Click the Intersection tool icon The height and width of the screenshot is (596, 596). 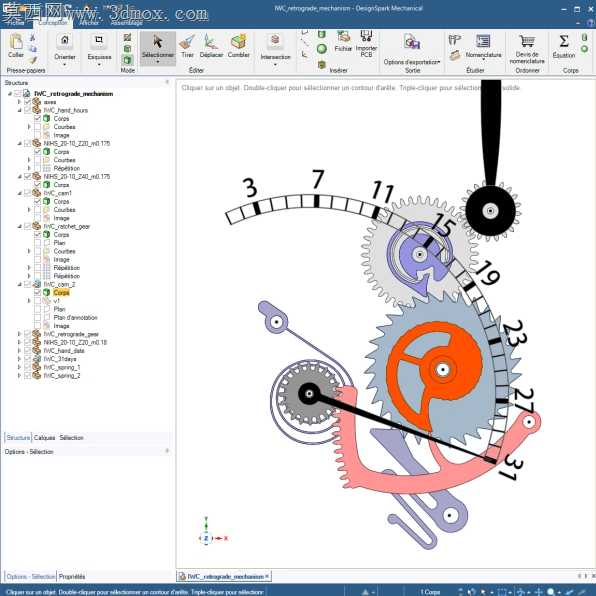(x=275, y=40)
